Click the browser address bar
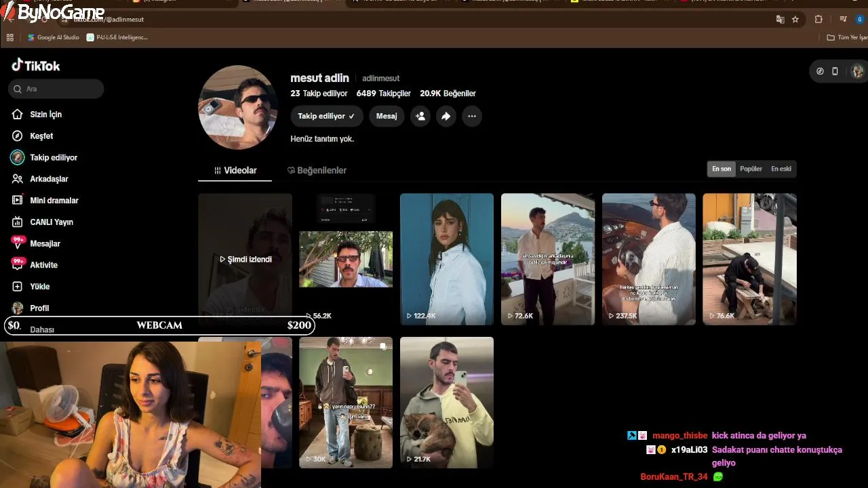This screenshot has width=868, height=488. click(x=420, y=20)
